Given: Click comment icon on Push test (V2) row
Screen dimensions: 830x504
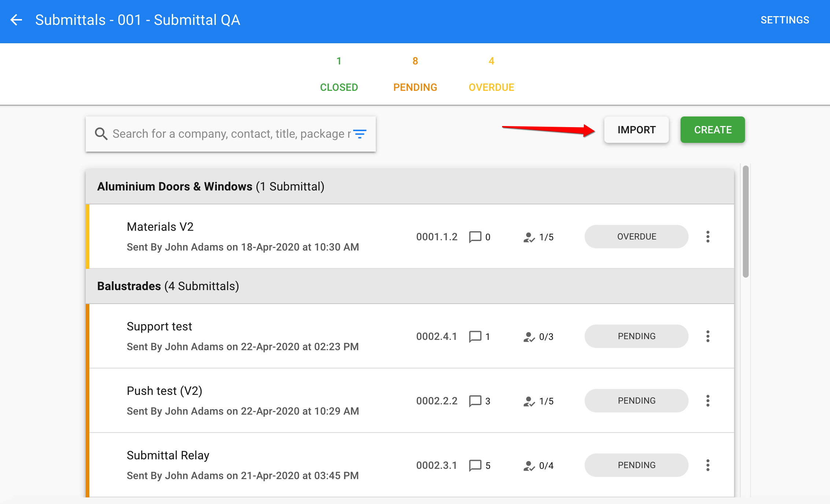Looking at the screenshot, I should pyautogui.click(x=475, y=401).
